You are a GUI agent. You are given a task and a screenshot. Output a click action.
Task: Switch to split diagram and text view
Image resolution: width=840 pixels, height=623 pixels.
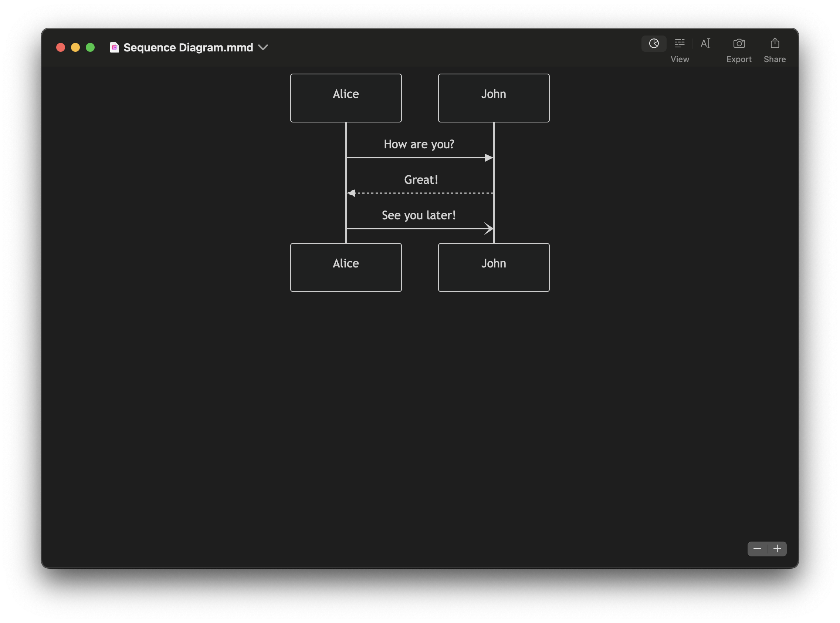pos(680,43)
